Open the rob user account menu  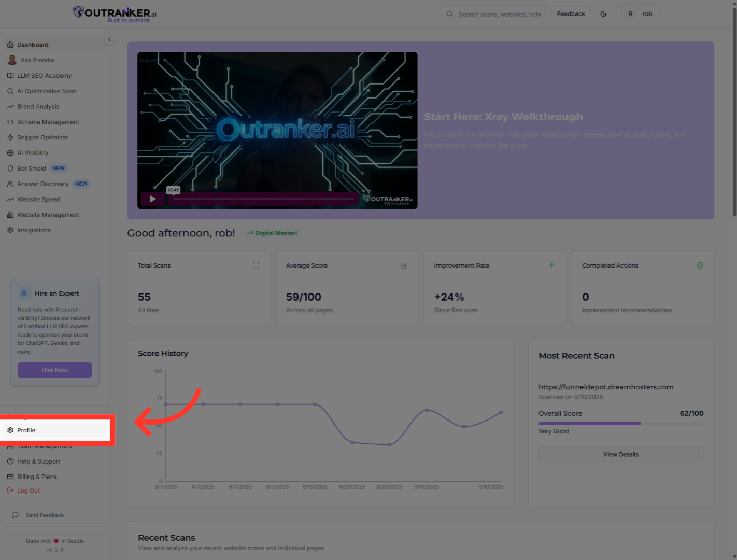(x=638, y=14)
